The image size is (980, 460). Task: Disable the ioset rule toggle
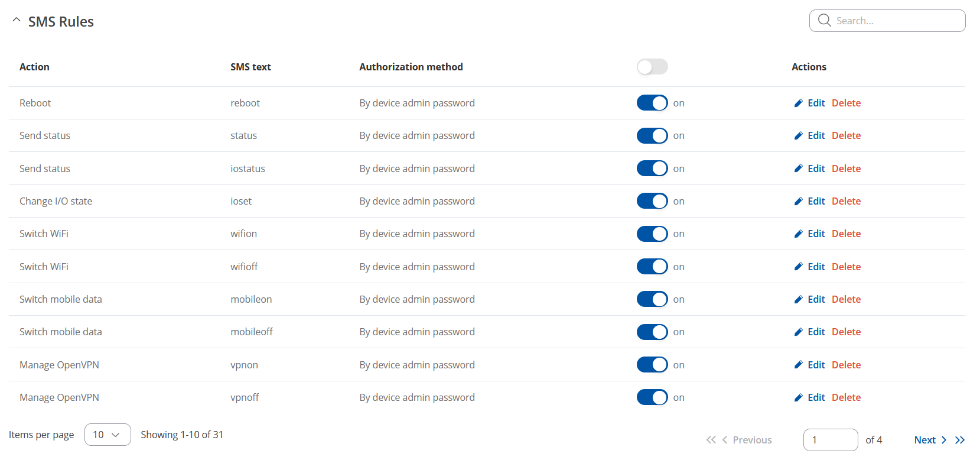point(652,201)
